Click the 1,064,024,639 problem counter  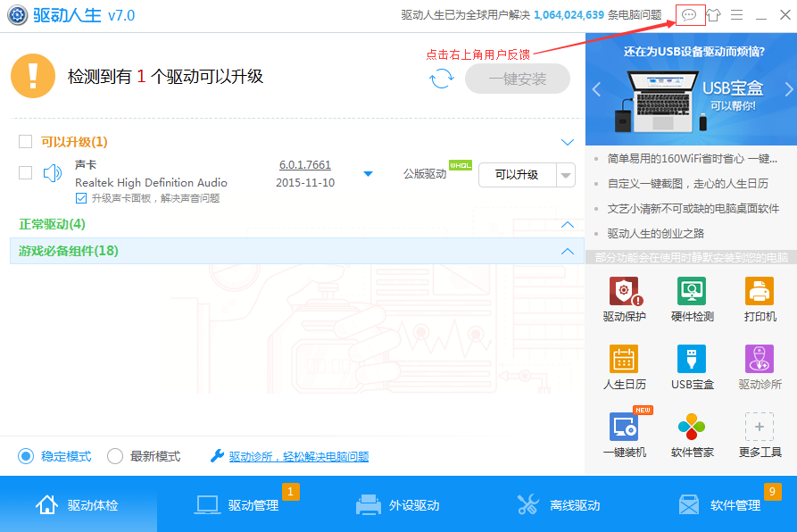569,15
